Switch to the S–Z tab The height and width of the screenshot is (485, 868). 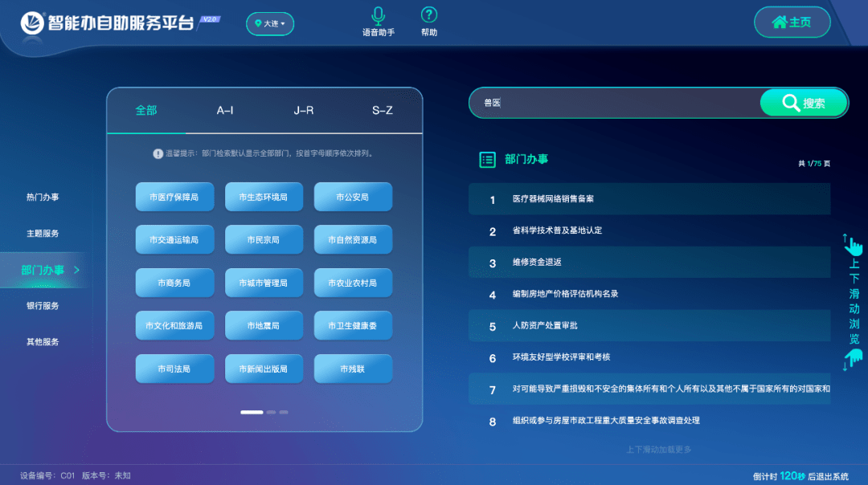382,111
